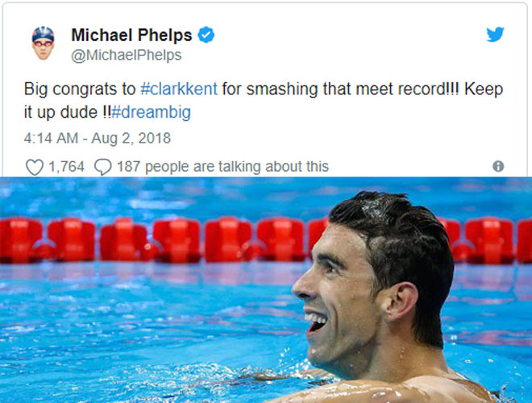This screenshot has height=403, width=532.
Task: Click the Michael Phelps display name
Action: 132,35
